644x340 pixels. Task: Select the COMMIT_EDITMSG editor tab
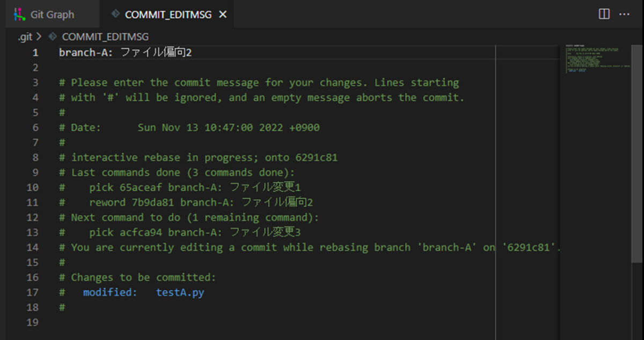(167, 15)
